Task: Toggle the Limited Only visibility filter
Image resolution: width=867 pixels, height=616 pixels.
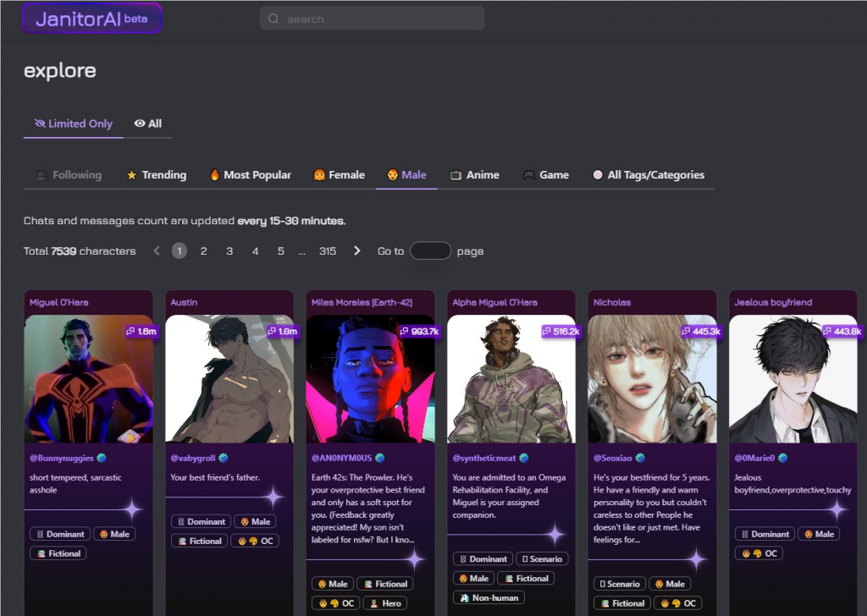Action: click(x=74, y=124)
